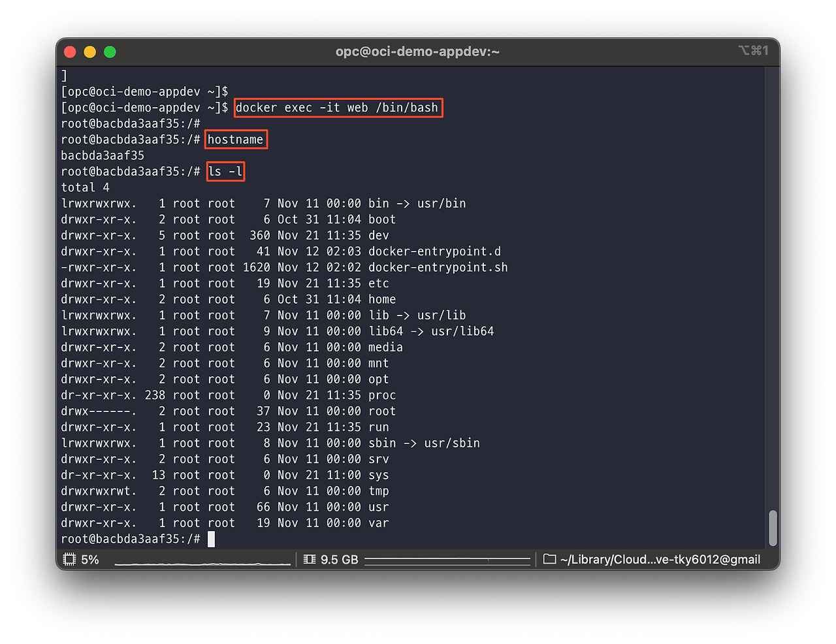Open the ~/Library/Cloud... directory path component
Screen dimensions: 836x644
660,560
